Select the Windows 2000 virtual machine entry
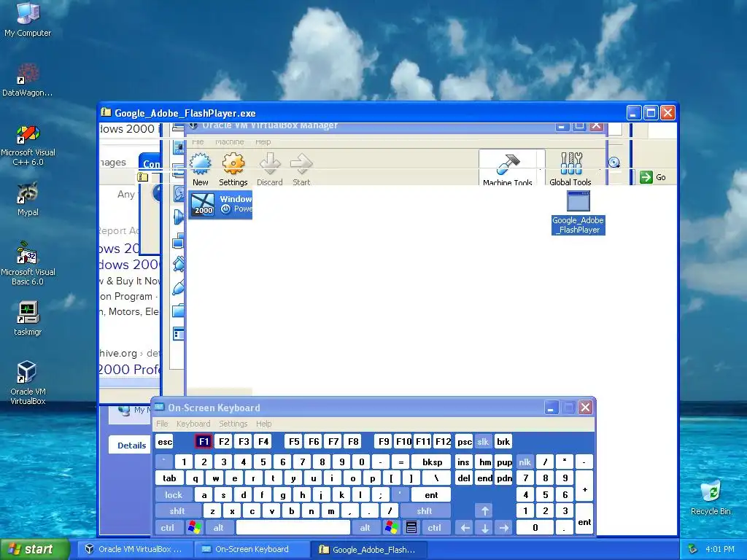The width and height of the screenshot is (747, 560). click(x=220, y=205)
